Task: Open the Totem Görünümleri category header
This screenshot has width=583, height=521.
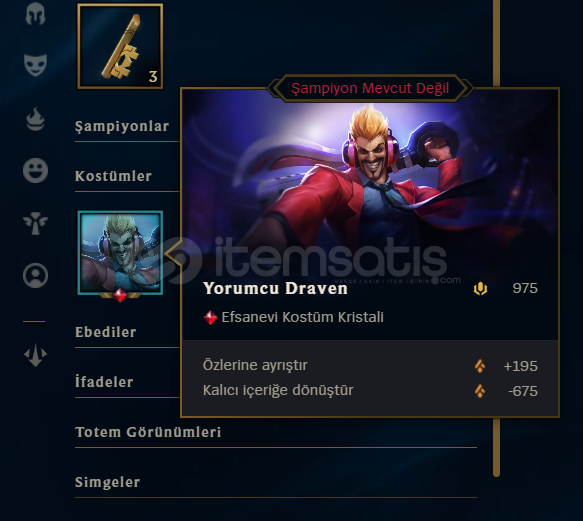Action: coord(148,432)
